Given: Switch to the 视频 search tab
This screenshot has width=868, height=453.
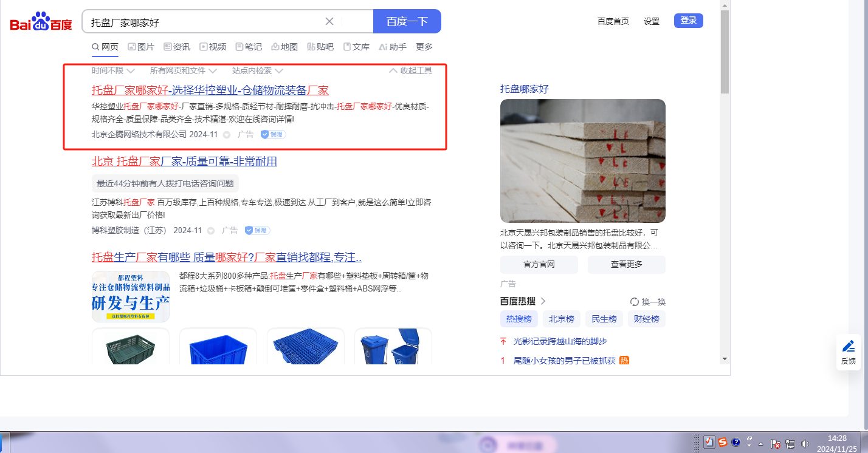Looking at the screenshot, I should click(x=213, y=47).
